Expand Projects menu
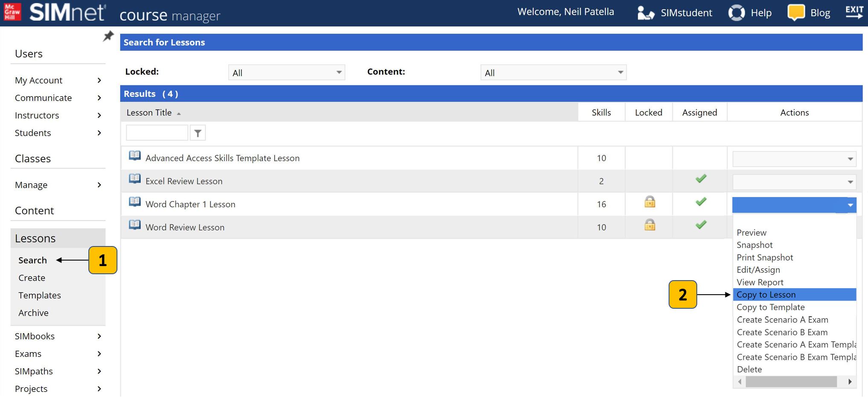The image size is (868, 397). coord(58,388)
